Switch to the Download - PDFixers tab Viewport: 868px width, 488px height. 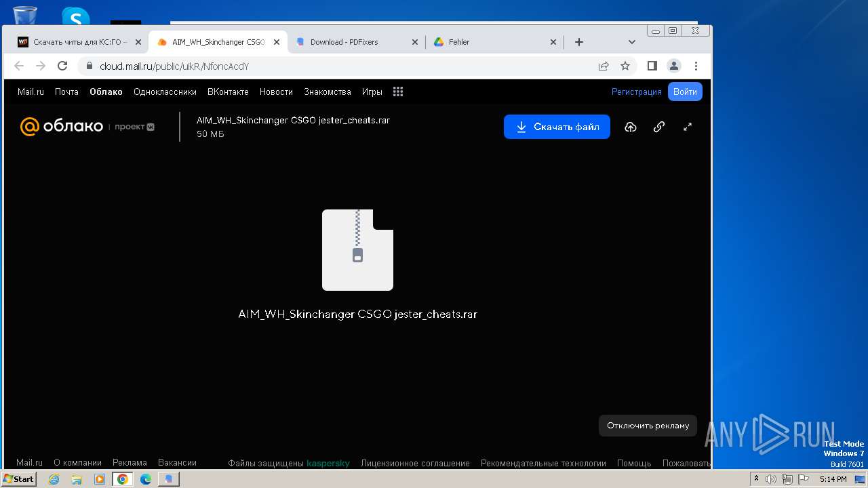pos(356,42)
